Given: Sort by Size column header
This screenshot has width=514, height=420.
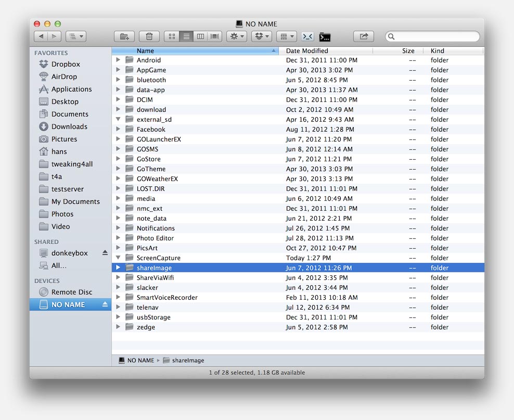Looking at the screenshot, I should tap(397, 51).
